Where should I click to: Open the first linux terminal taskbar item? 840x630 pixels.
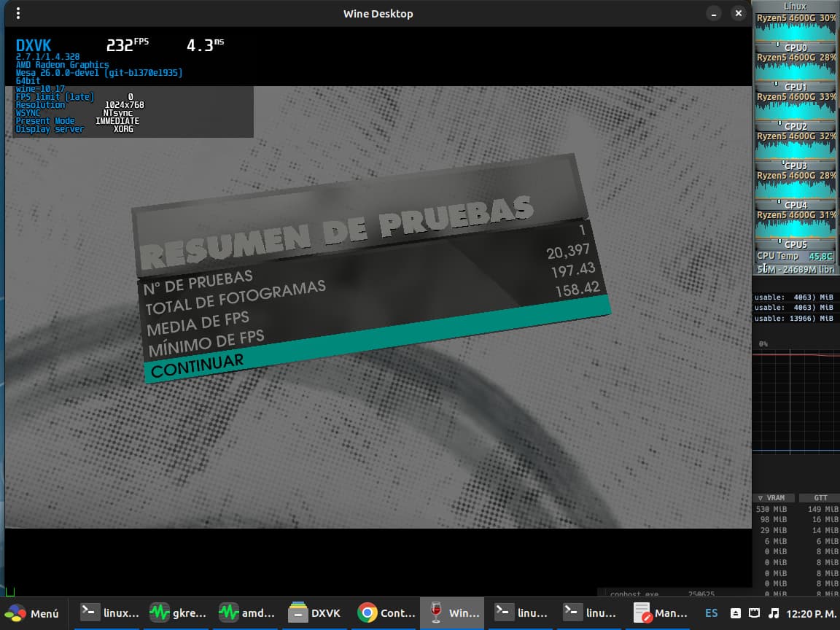coord(109,613)
